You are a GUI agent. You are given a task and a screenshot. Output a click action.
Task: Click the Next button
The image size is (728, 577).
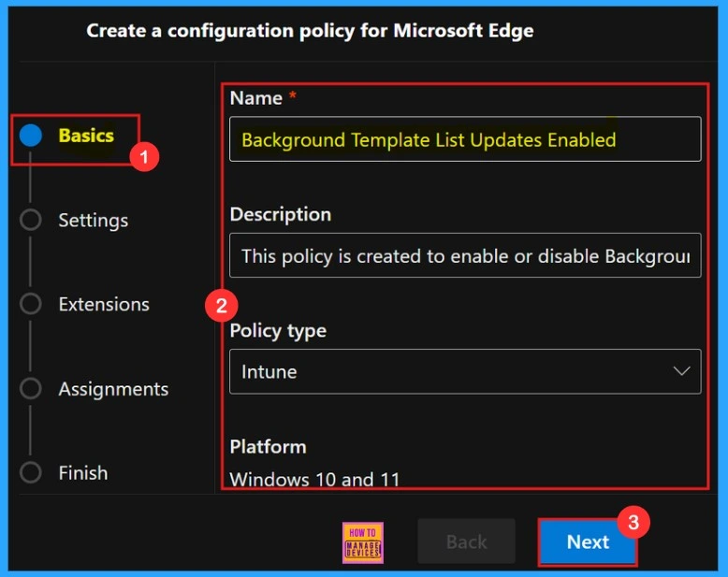pos(588,541)
